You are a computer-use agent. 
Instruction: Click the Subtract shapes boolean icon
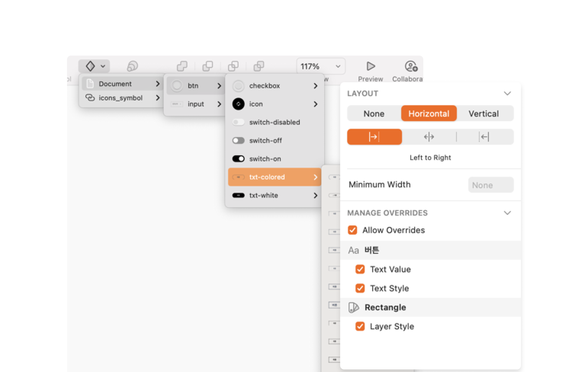208,66
